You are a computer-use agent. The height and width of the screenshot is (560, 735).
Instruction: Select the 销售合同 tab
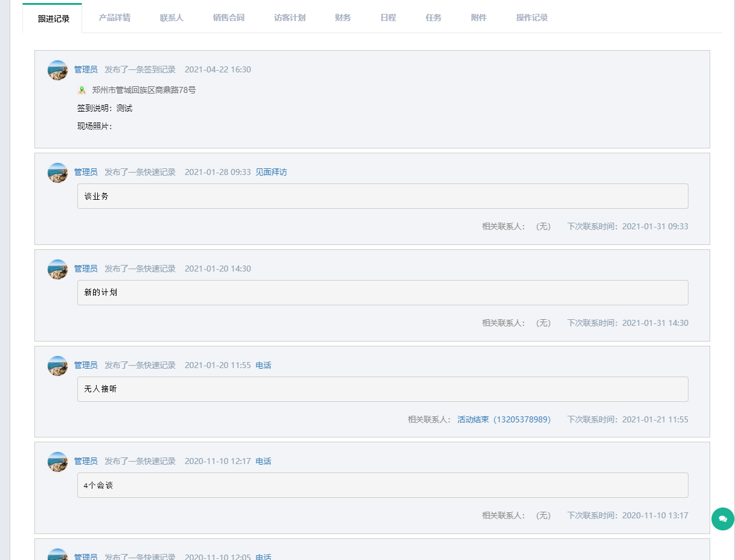point(229,18)
